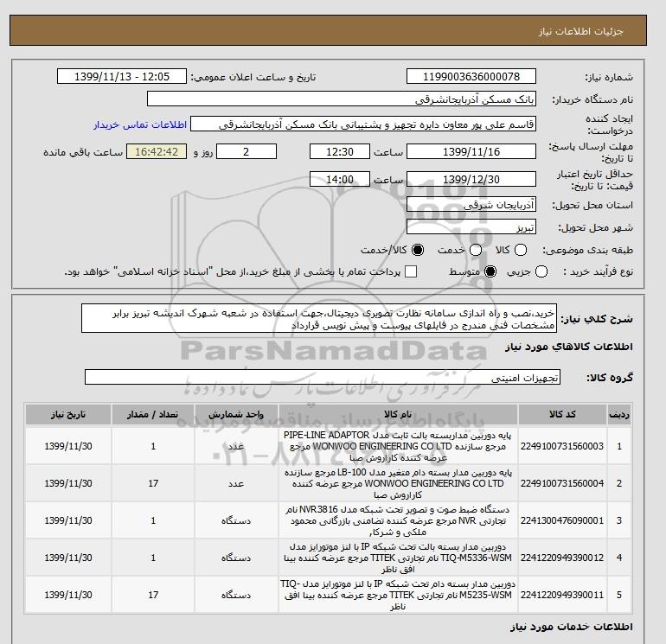Image resolution: width=666 pixels, height=644 pixels.
Task: Click the announcement date and time field
Action: click(122, 76)
